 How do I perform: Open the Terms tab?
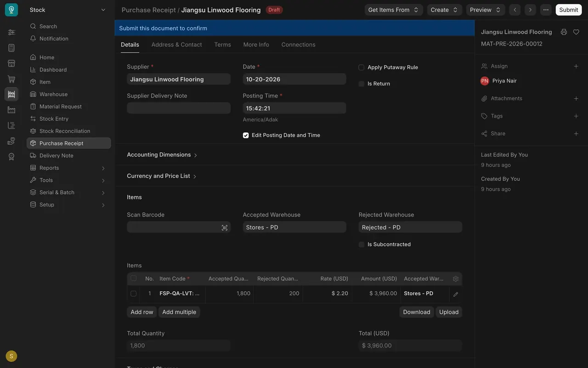(223, 45)
